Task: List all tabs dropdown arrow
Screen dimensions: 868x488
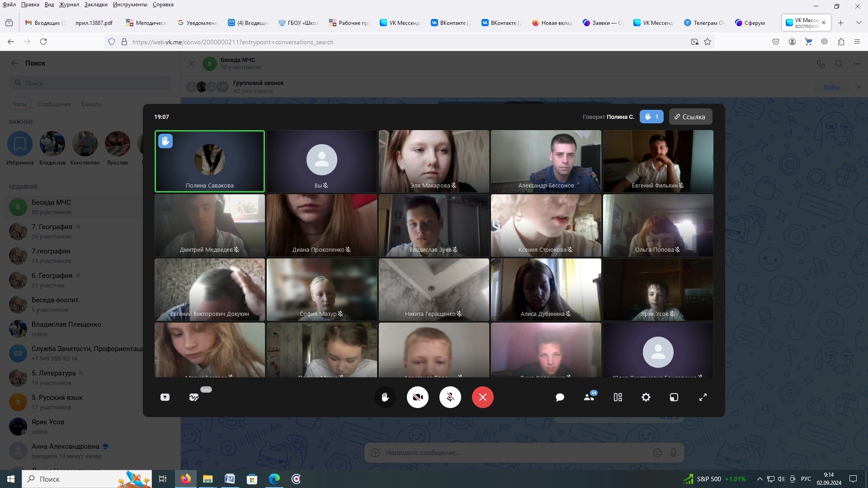Action: point(859,23)
